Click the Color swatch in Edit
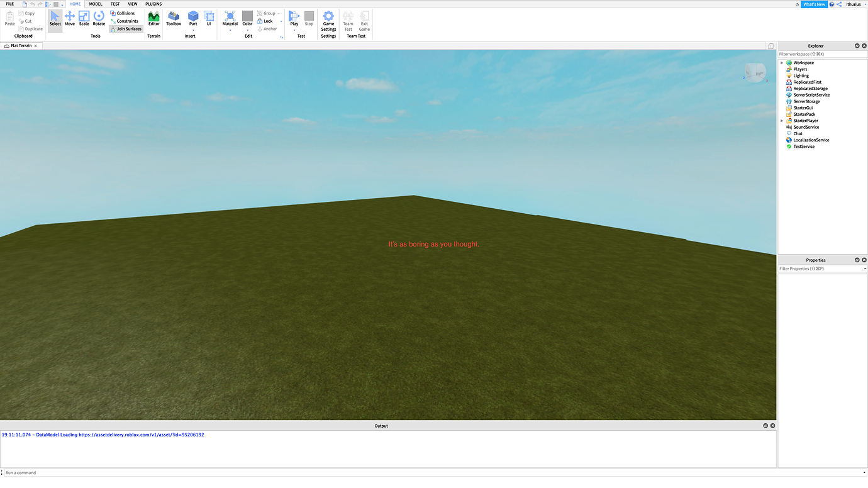The width and height of the screenshot is (868, 488). tap(247, 19)
